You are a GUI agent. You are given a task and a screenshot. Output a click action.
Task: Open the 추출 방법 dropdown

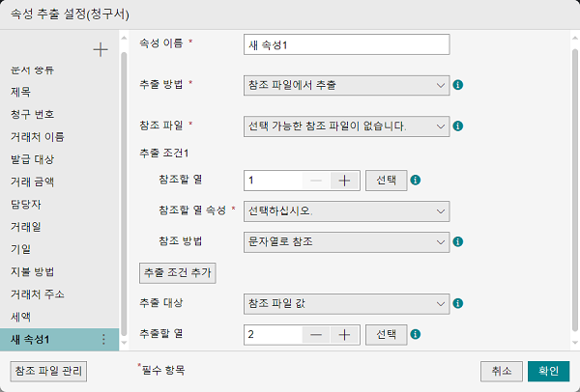347,85
